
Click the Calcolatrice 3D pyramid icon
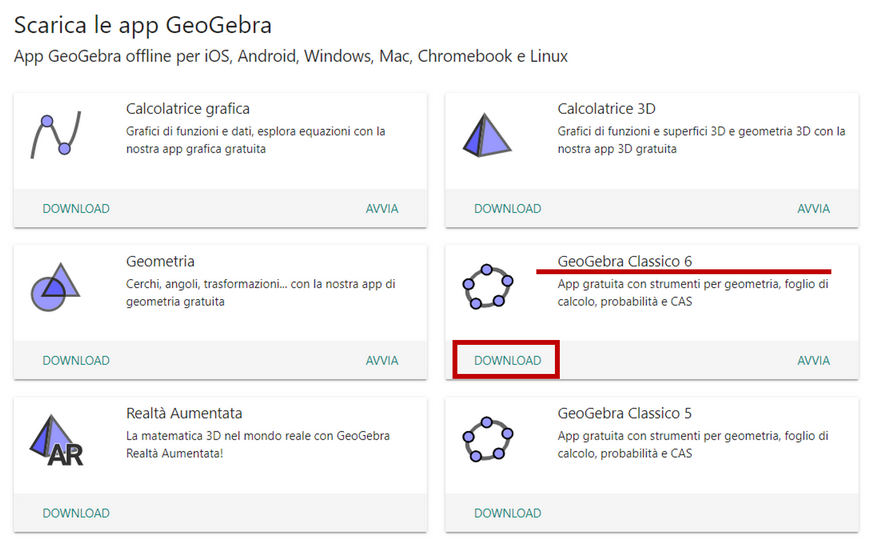pyautogui.click(x=488, y=137)
